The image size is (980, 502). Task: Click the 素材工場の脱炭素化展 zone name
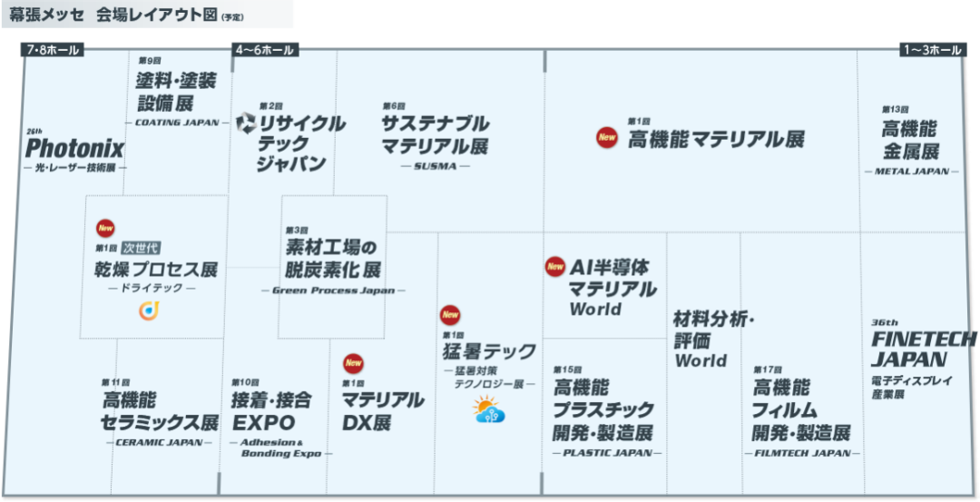coord(333,258)
